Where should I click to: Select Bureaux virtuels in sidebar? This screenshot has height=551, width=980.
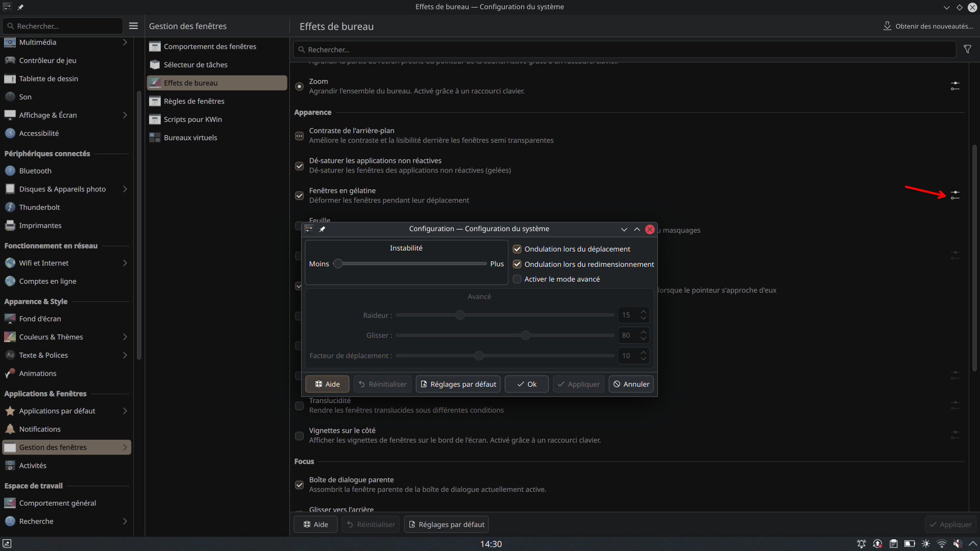190,138
